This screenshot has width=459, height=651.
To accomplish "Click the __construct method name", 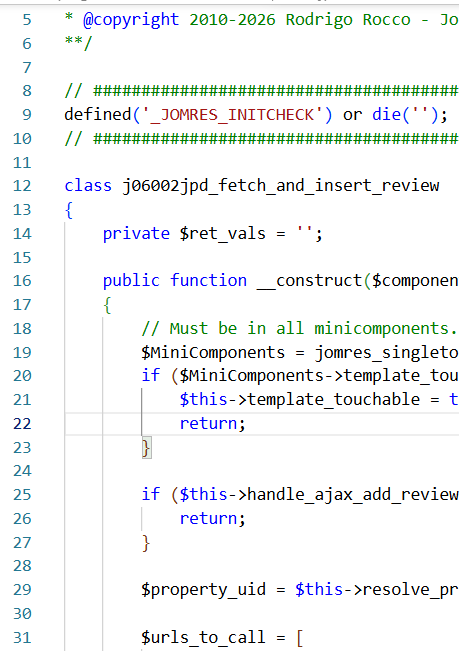I will click(x=310, y=281).
